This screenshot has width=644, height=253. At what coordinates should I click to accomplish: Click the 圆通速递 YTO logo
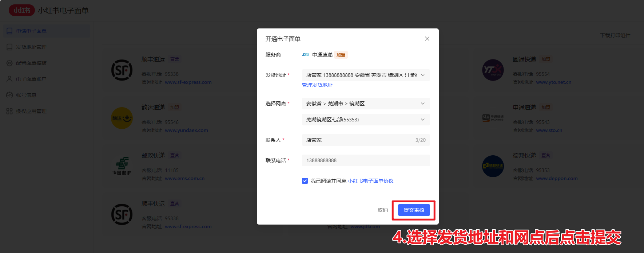pyautogui.click(x=493, y=70)
